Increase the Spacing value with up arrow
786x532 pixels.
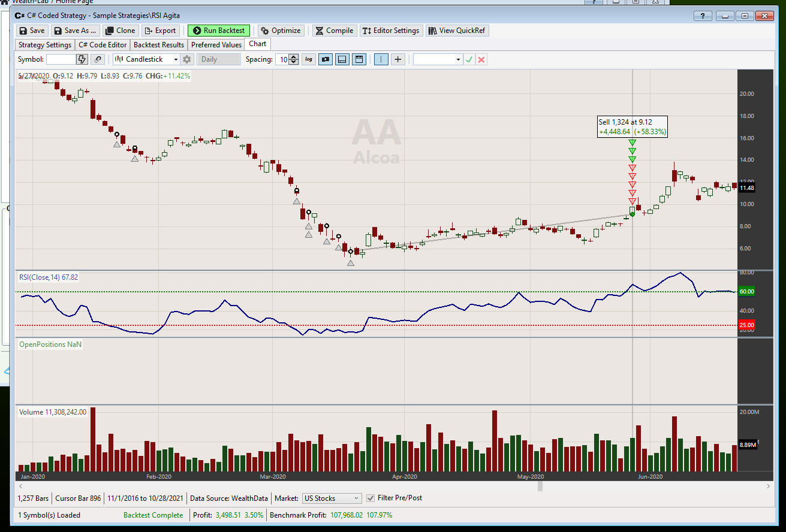tap(293, 57)
